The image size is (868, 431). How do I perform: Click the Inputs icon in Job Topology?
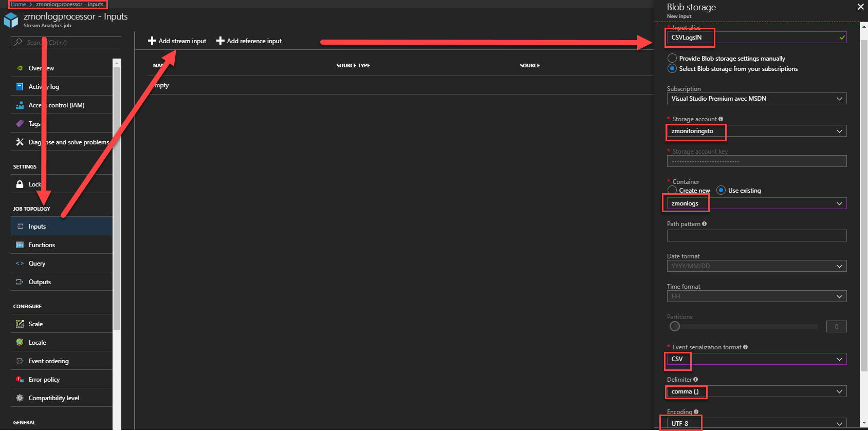click(x=20, y=227)
